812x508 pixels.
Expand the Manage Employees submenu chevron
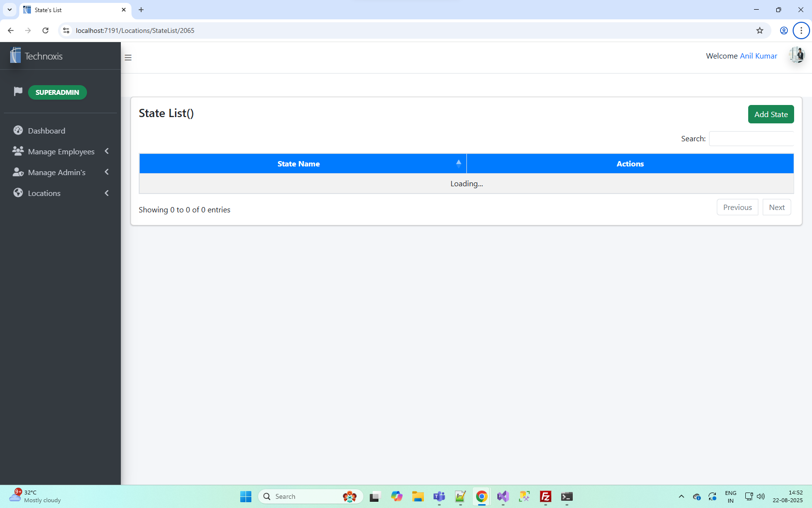point(107,151)
